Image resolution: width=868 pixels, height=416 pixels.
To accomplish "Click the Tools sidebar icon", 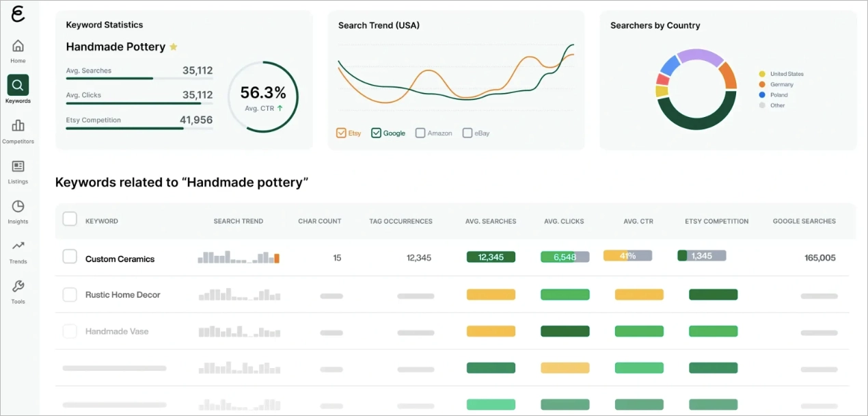I will pos(18,287).
